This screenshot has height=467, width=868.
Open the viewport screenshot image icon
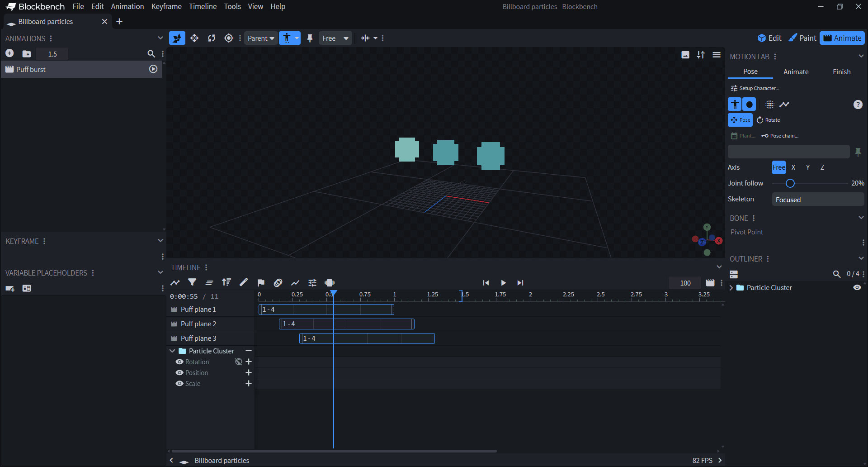point(685,55)
